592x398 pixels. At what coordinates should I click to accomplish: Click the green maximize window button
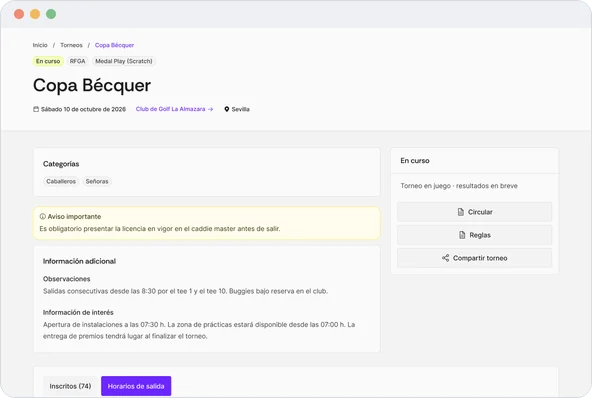tap(51, 14)
